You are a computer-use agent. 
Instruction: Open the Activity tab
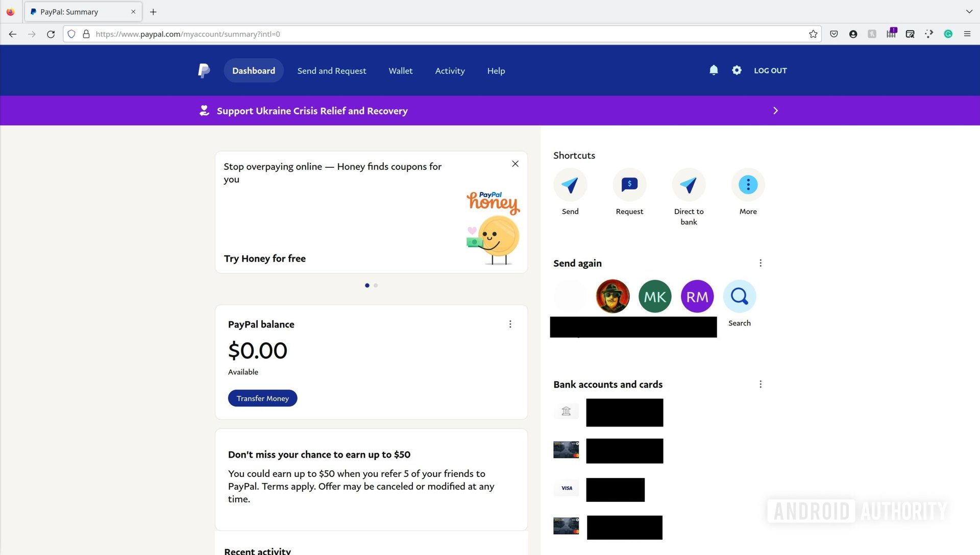coord(450,70)
